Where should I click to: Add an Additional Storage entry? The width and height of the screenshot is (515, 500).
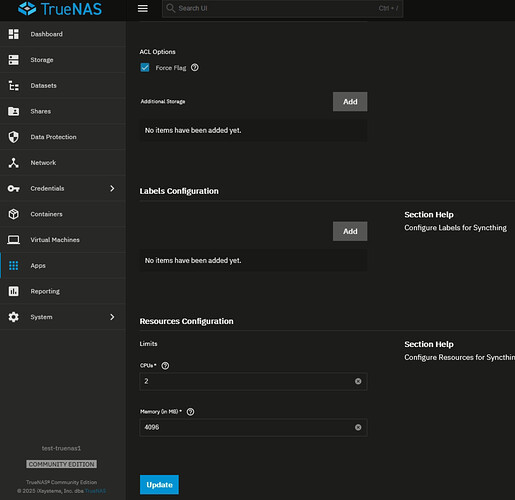350,102
